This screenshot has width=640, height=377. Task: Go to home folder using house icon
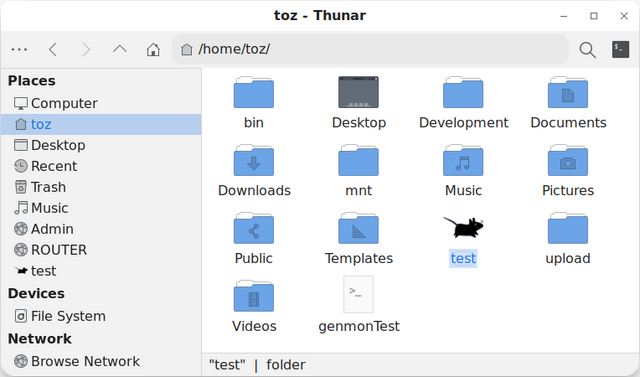pos(153,50)
